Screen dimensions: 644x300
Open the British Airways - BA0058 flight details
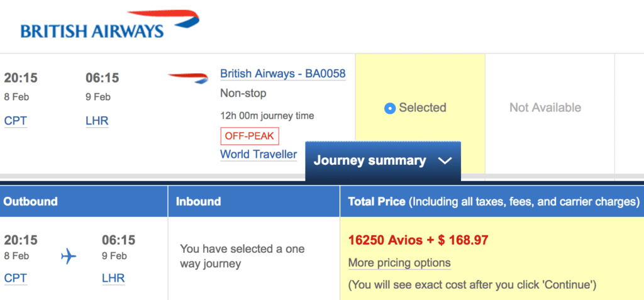click(x=282, y=74)
